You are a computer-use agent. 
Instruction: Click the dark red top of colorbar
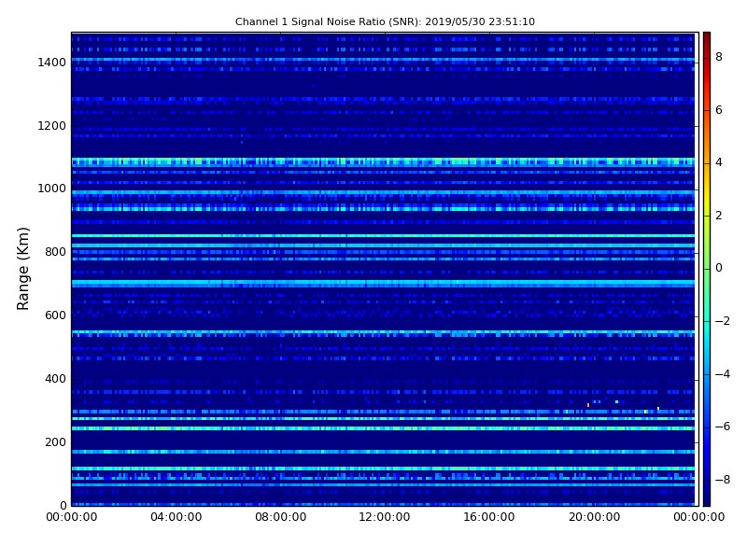click(707, 38)
